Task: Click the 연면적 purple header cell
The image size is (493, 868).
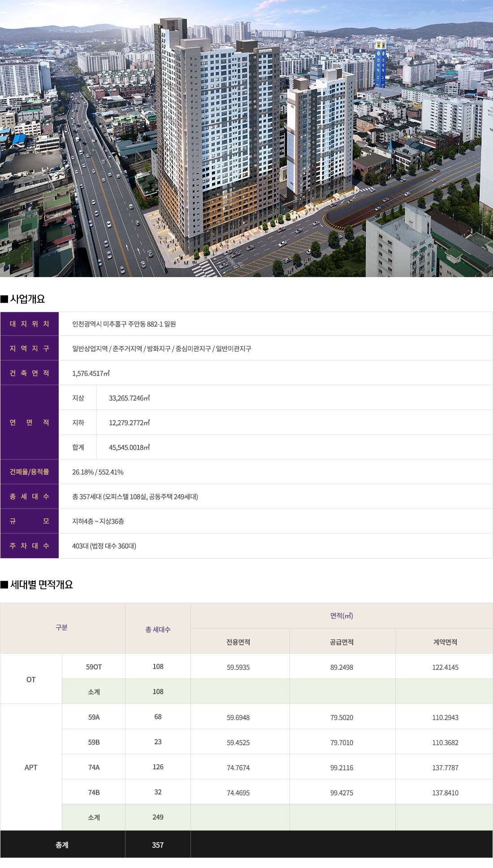Action: pos(30,422)
